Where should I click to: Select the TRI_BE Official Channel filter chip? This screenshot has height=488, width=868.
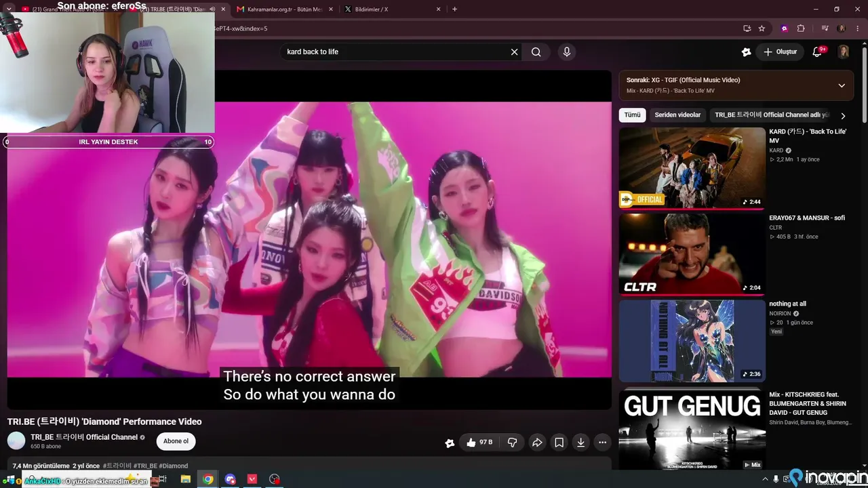coord(772,115)
